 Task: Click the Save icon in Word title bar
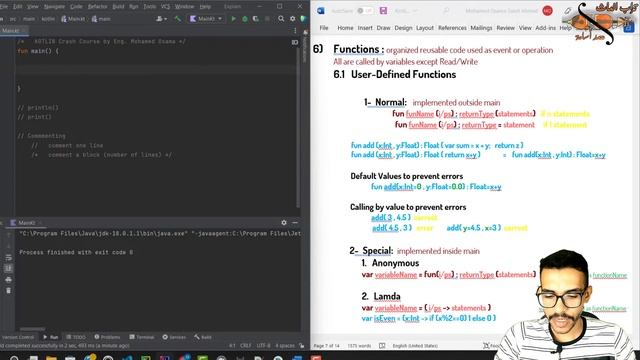(x=383, y=11)
